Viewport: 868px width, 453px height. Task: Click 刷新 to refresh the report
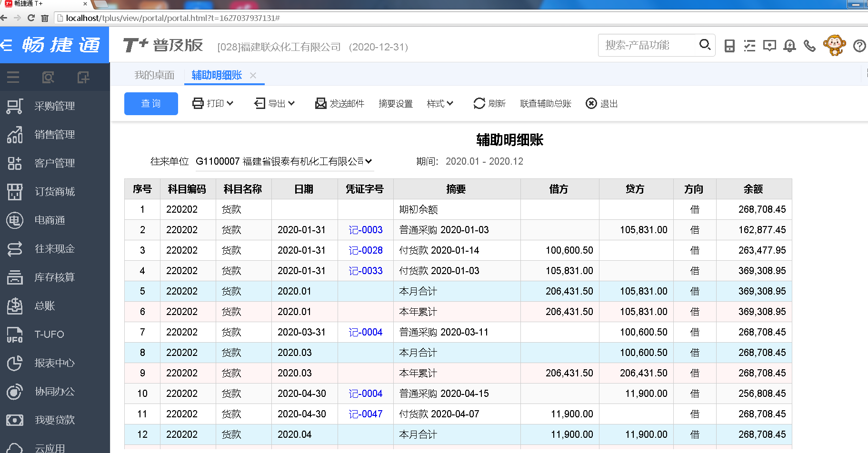pos(489,103)
